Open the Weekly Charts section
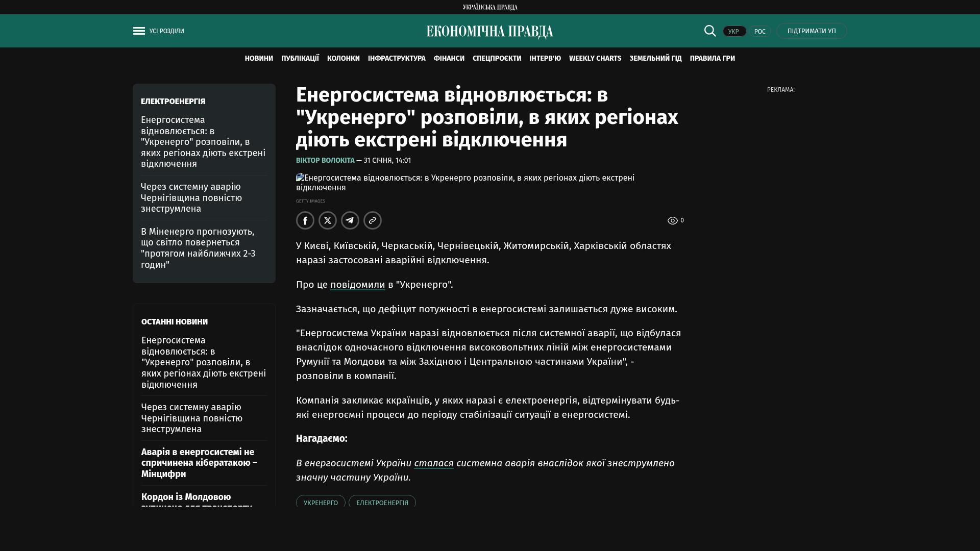The image size is (980, 551). click(595, 59)
